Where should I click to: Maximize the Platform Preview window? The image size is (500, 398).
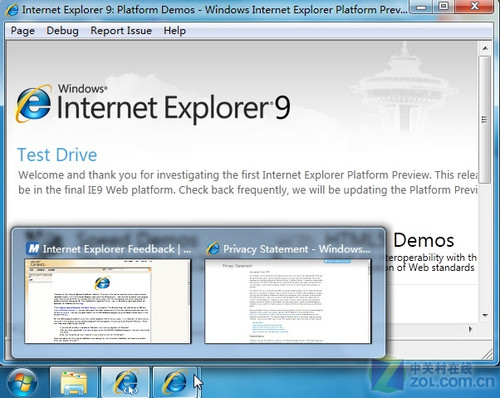tap(443, 7)
